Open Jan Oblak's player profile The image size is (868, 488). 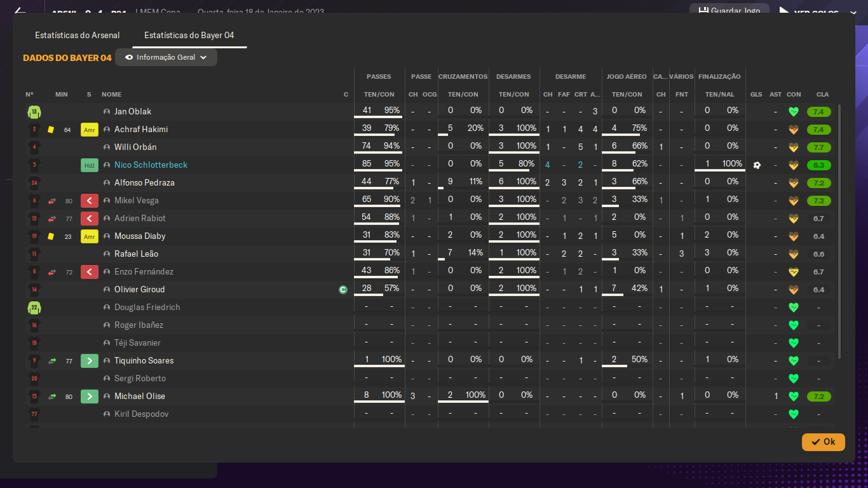(133, 112)
